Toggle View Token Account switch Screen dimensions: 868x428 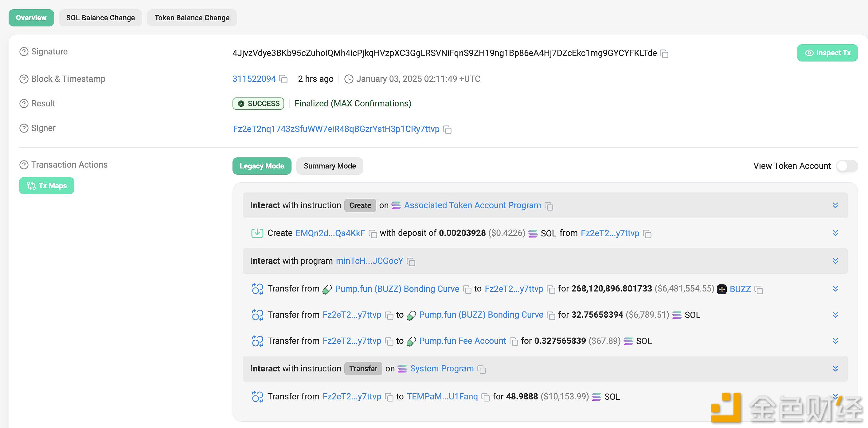(847, 166)
